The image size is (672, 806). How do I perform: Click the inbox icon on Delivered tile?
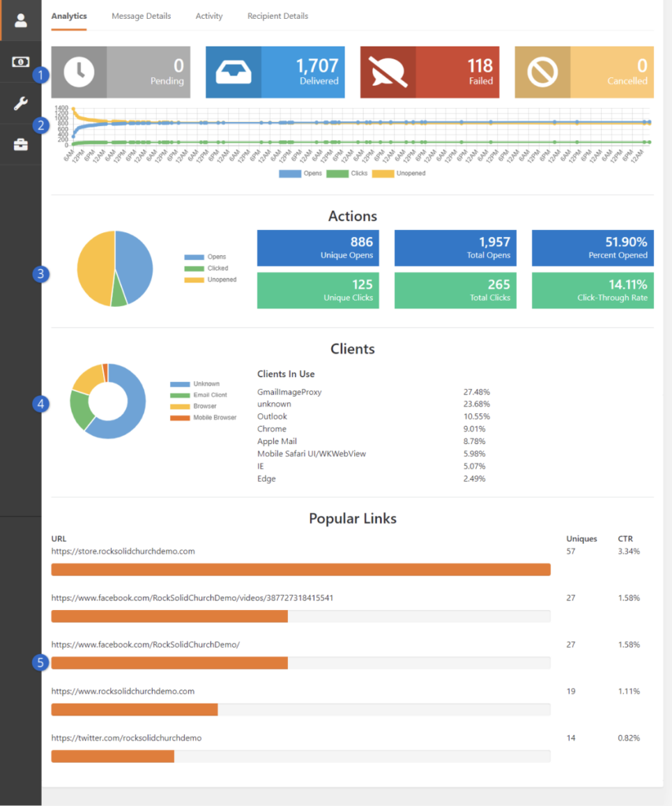pos(233,72)
